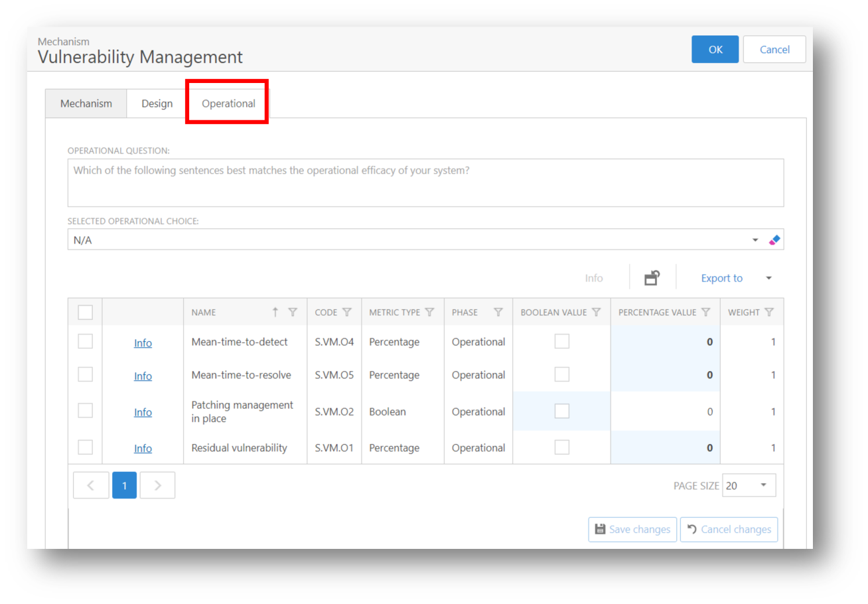Click filter icon in Phase column
Viewport: 868px width, 604px height.
(x=498, y=312)
